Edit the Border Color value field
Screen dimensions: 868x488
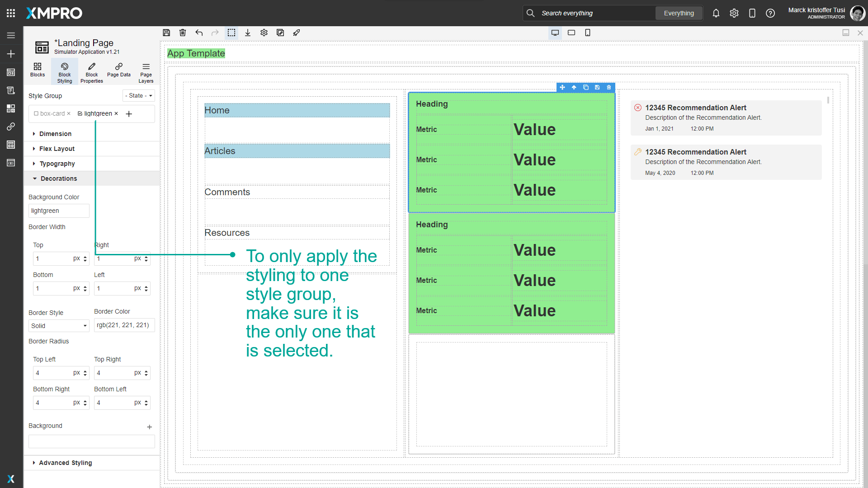pos(124,325)
